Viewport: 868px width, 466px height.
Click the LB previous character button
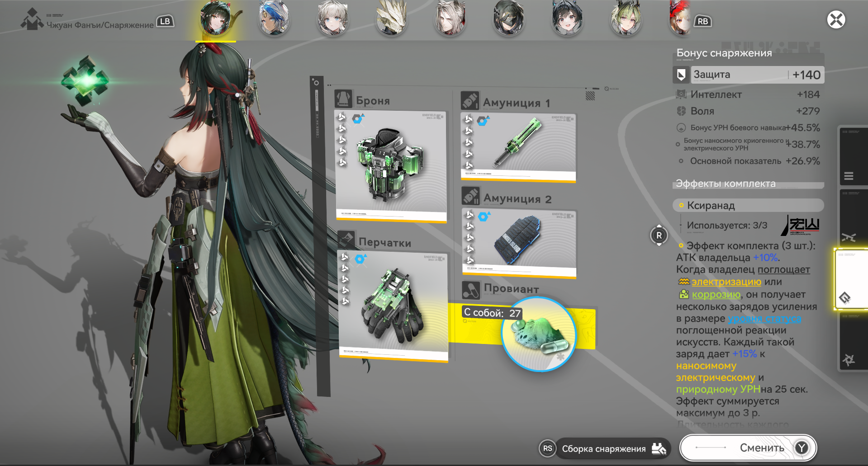point(165,21)
